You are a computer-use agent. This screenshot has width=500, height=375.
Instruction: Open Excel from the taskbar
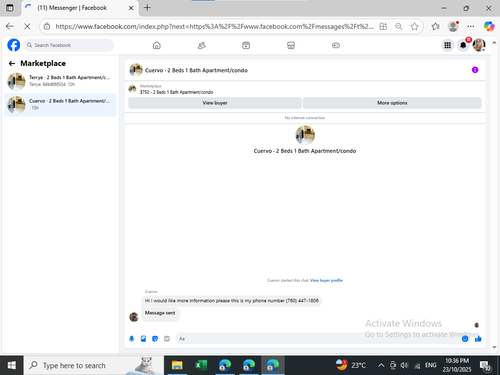coord(201,365)
